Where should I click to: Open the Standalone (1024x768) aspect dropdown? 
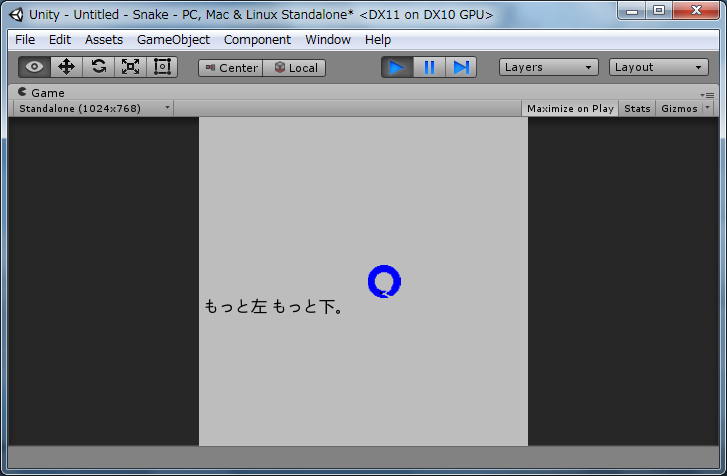(x=94, y=108)
